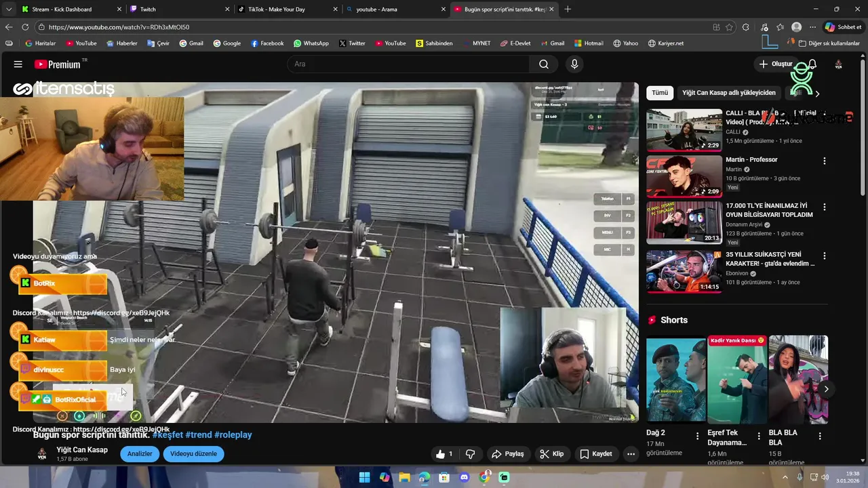Click the "Klip" scissors button
Image resolution: width=868 pixels, height=488 pixels.
pos(552,454)
